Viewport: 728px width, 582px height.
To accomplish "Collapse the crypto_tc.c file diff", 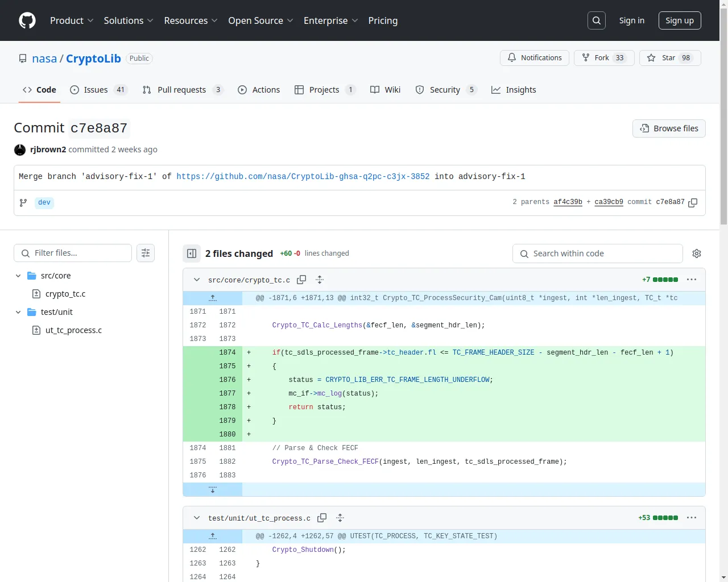I will 197,280.
